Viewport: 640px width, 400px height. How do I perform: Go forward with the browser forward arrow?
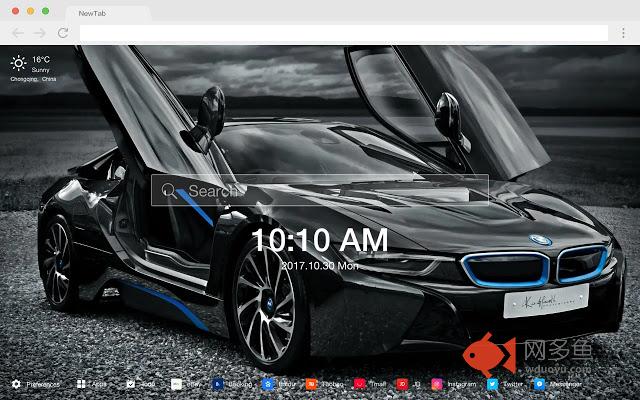click(x=40, y=33)
